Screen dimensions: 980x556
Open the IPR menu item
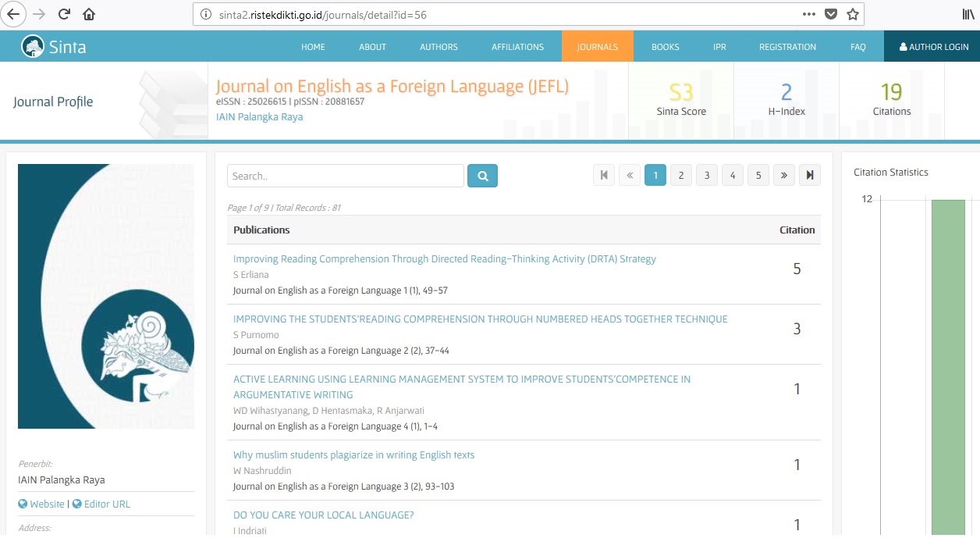pyautogui.click(x=719, y=47)
